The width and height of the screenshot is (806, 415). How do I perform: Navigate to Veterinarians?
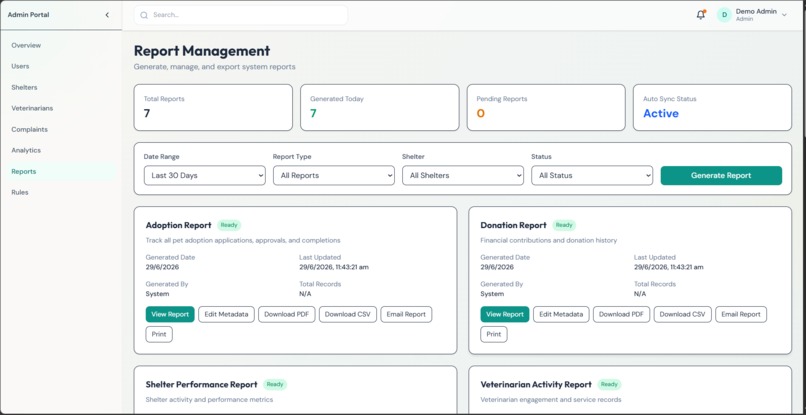pos(32,109)
